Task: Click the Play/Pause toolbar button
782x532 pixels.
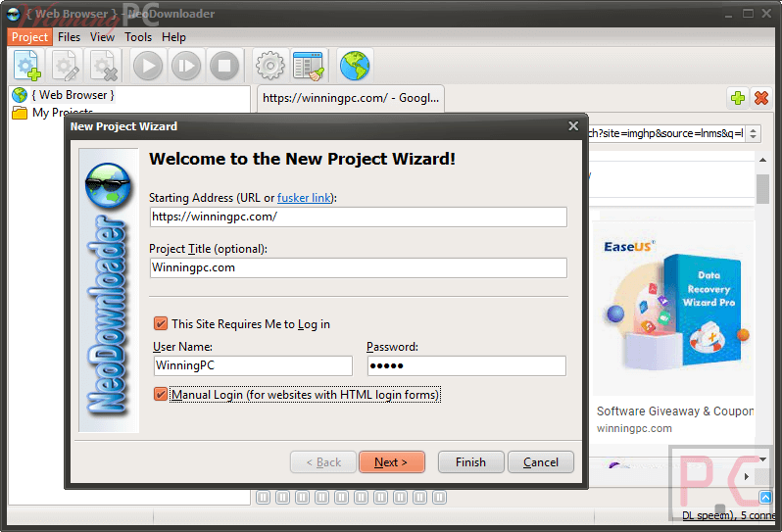Action: click(186, 66)
